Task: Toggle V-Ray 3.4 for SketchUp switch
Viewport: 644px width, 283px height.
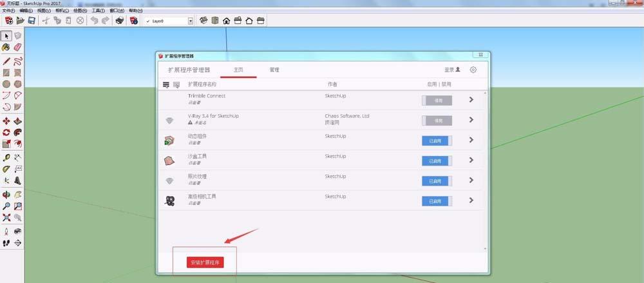Action: (437, 121)
